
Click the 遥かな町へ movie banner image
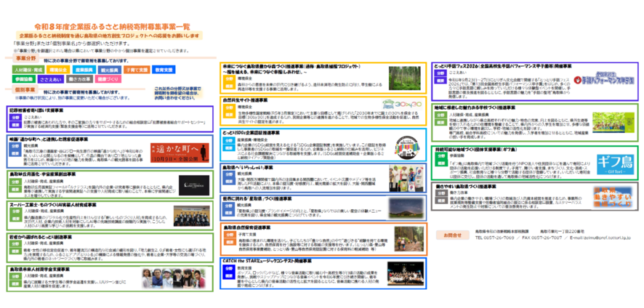pyautogui.click(x=178, y=153)
